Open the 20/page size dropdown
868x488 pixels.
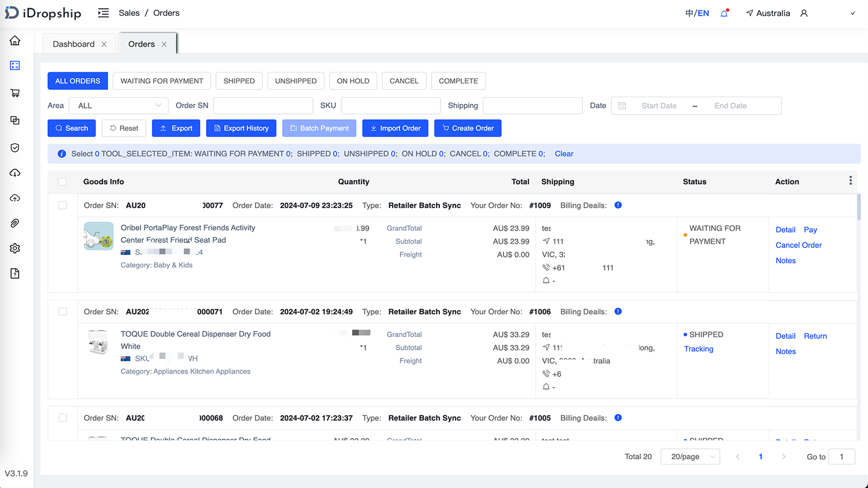pos(690,457)
